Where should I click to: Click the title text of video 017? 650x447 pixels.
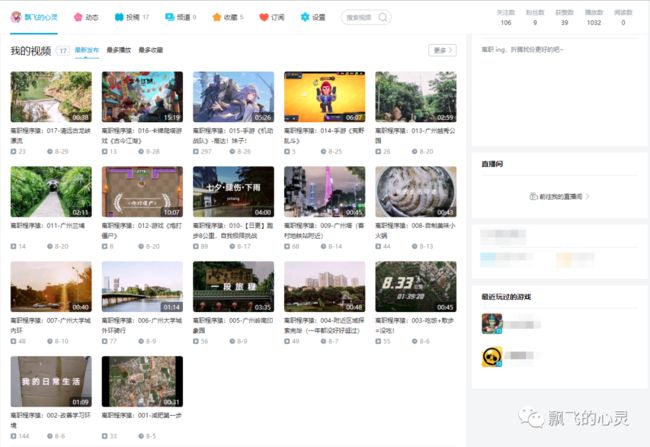click(51, 136)
